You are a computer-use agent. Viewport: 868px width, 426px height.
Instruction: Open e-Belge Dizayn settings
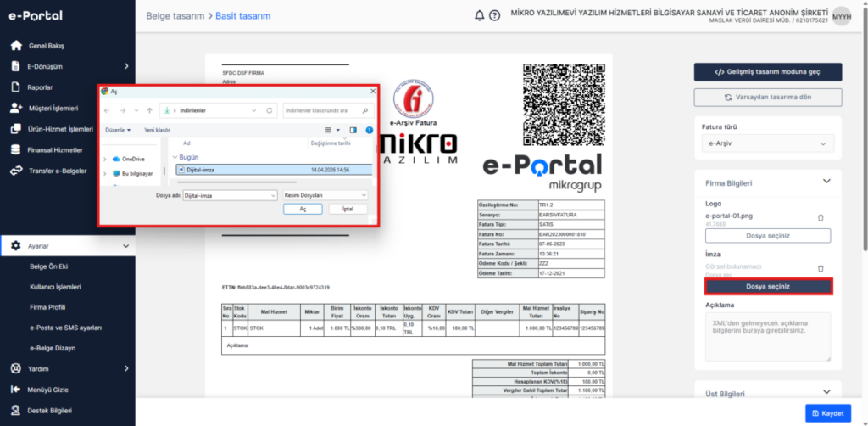click(52, 348)
